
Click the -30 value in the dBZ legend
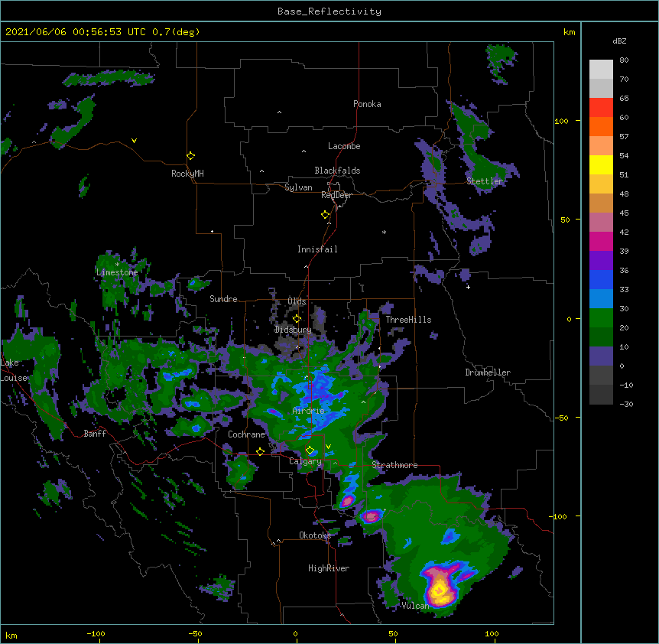626,404
